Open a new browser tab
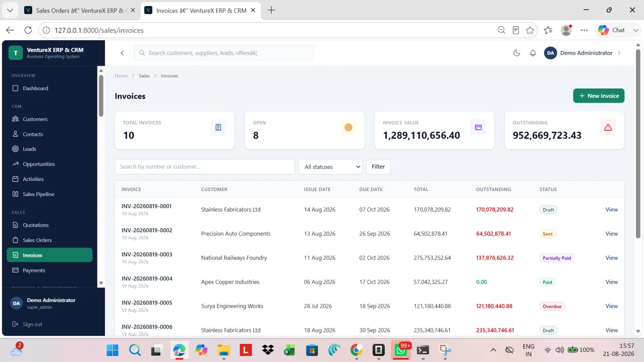Image resolution: width=644 pixels, height=362 pixels. click(x=271, y=10)
